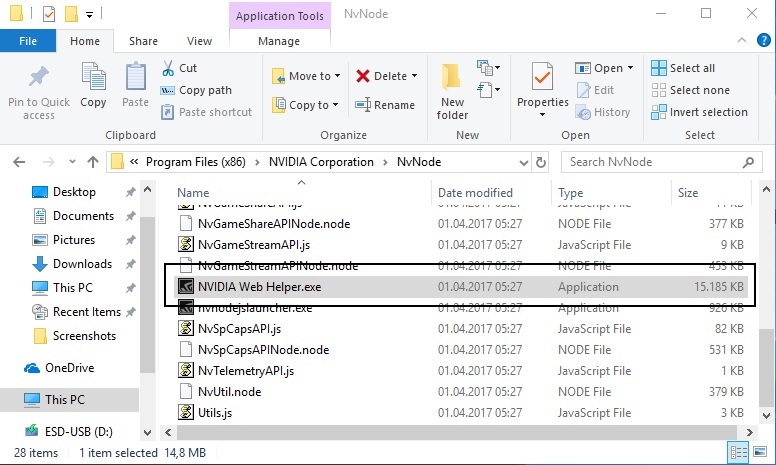This screenshot has width=776, height=465.
Task: Switch to the Home ribbon tab
Action: point(85,41)
